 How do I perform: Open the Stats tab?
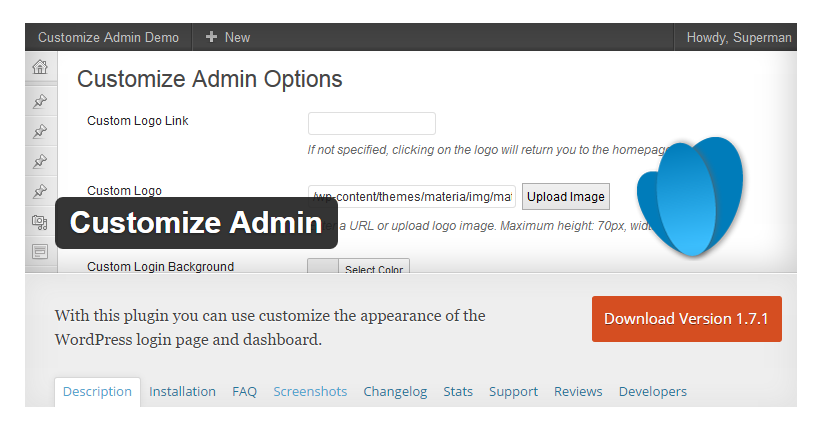[458, 392]
